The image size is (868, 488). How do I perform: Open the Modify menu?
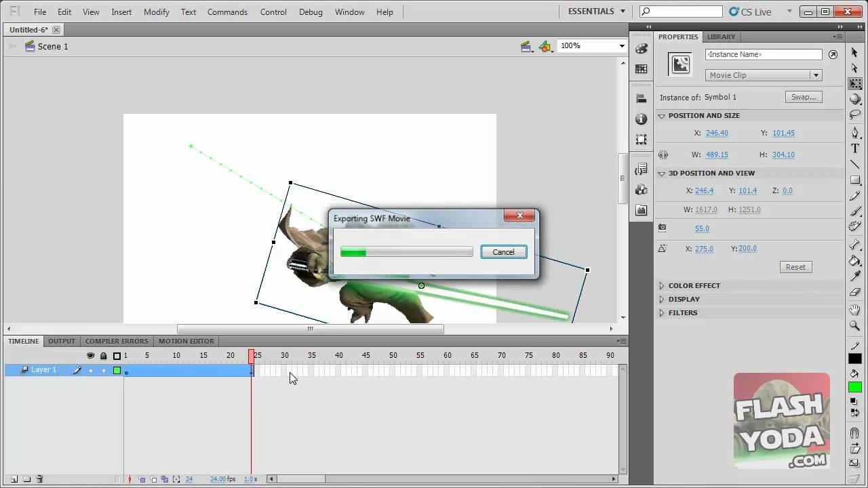pos(156,12)
